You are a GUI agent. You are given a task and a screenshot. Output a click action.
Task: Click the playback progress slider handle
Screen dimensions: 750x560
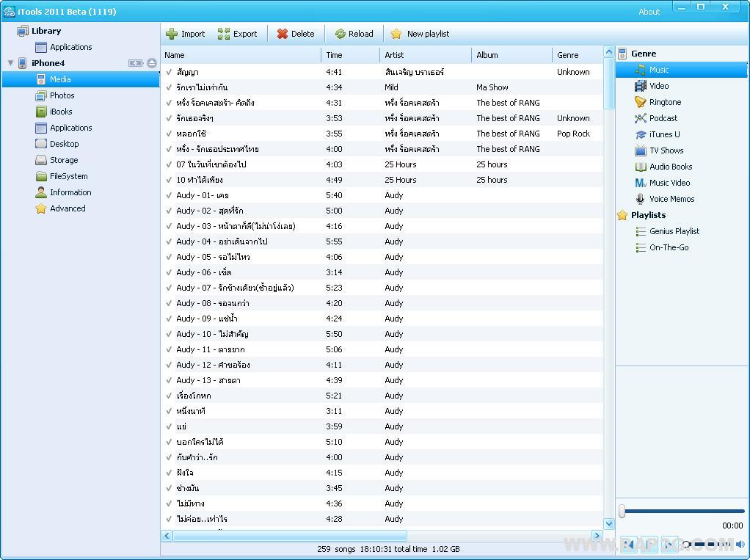click(x=622, y=511)
